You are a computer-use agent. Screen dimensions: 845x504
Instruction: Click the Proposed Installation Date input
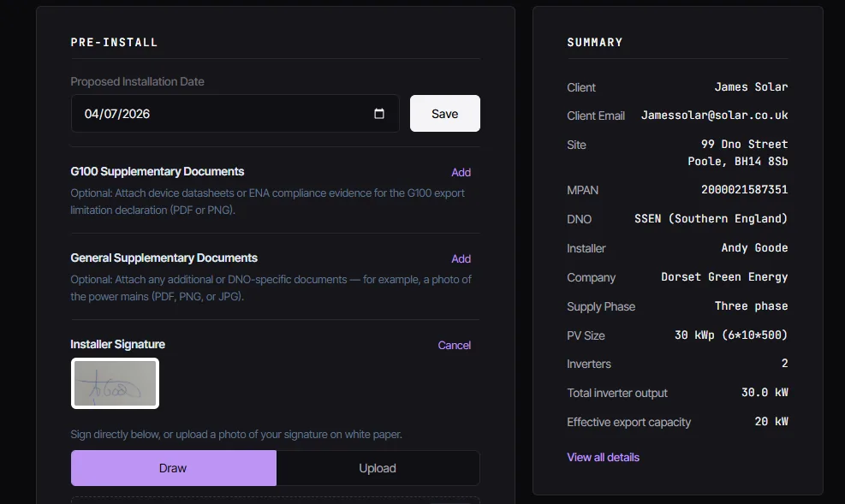tap(235, 114)
